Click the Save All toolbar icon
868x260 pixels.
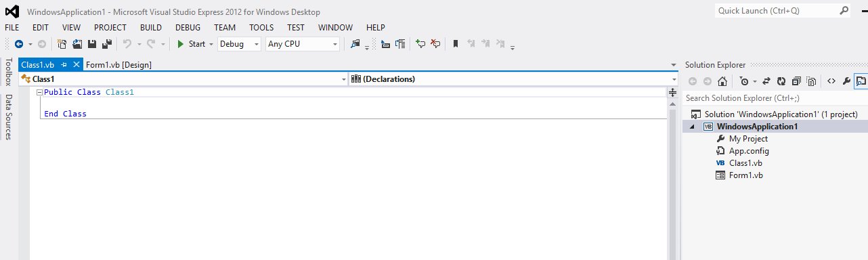107,44
